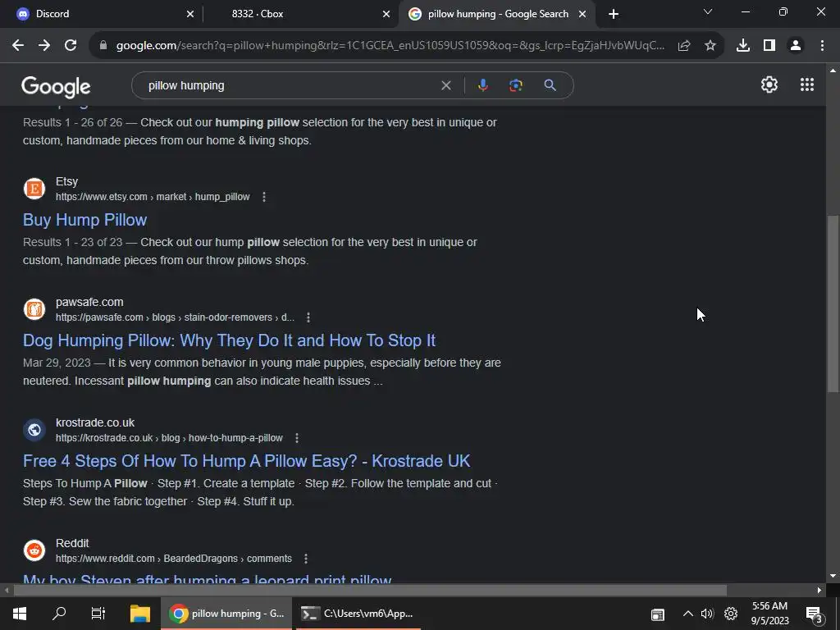840x630 pixels.
Task: Clear the Google search box with X
Action: click(x=445, y=85)
